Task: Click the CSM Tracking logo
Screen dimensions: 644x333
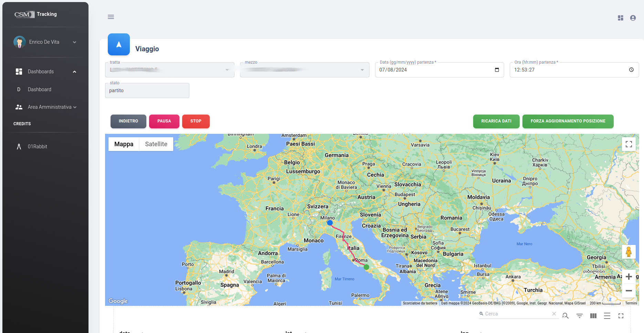Action: pos(35,14)
